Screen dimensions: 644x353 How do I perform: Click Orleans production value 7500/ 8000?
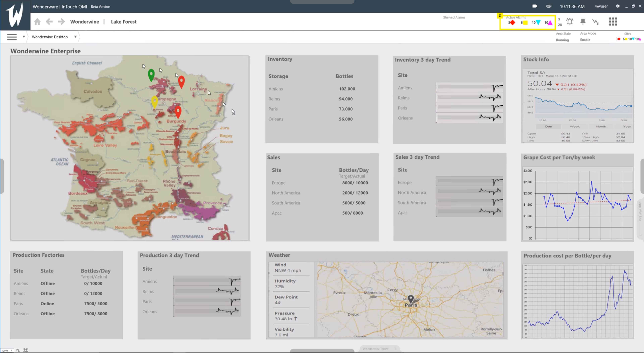click(96, 314)
